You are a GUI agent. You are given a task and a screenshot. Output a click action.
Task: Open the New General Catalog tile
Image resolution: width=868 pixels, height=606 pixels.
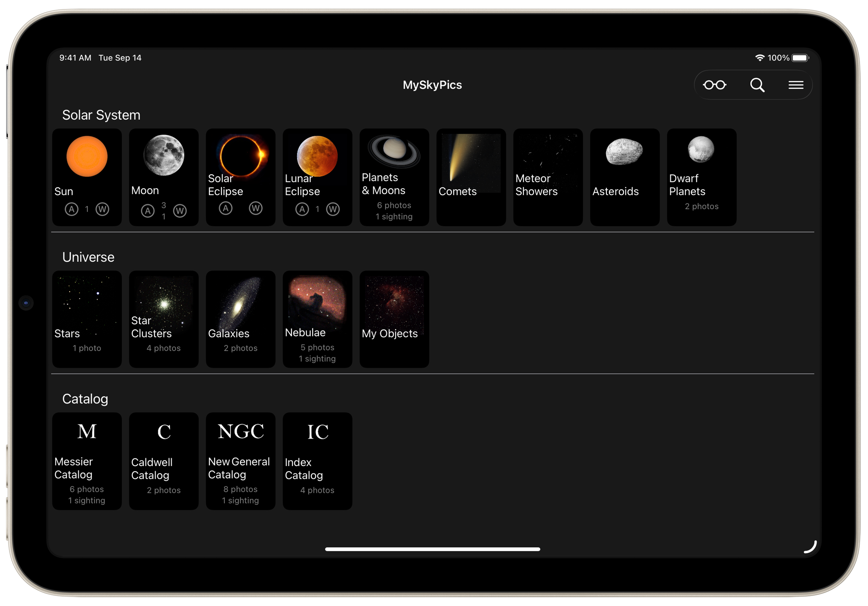click(x=241, y=461)
